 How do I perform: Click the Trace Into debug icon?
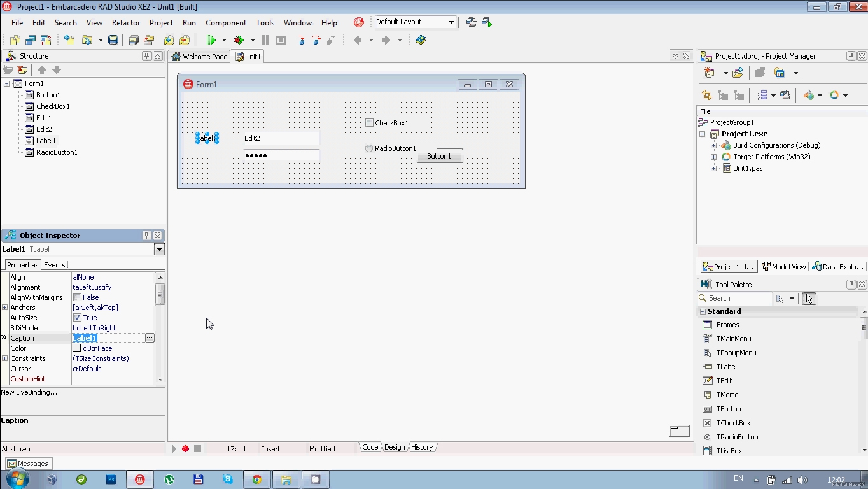click(302, 40)
